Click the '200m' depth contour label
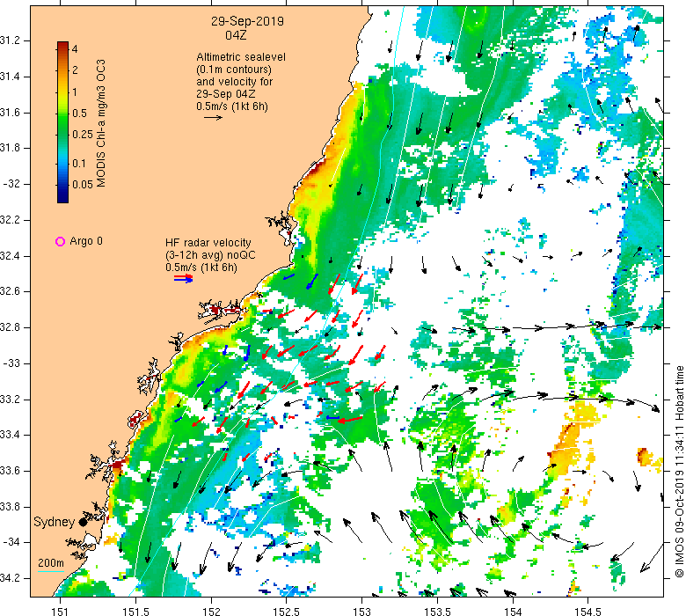 [51, 562]
